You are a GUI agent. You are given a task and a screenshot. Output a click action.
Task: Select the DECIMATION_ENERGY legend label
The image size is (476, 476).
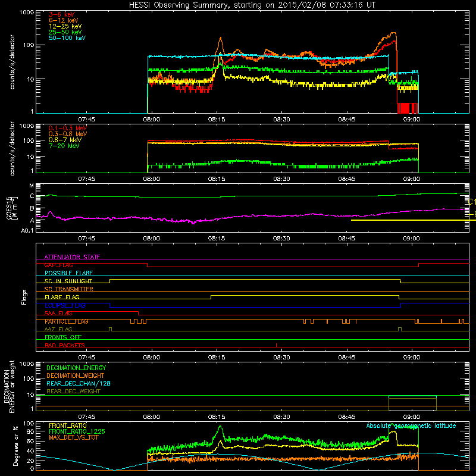coord(76,368)
